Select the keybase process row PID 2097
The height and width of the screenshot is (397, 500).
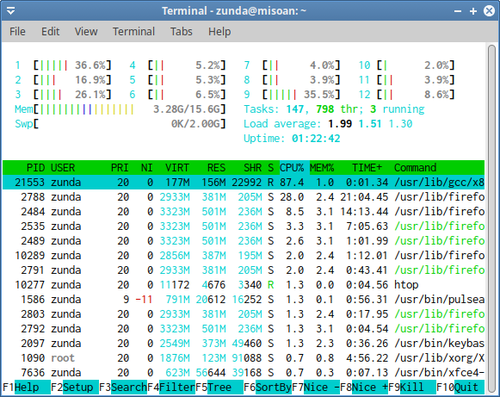click(x=243, y=344)
